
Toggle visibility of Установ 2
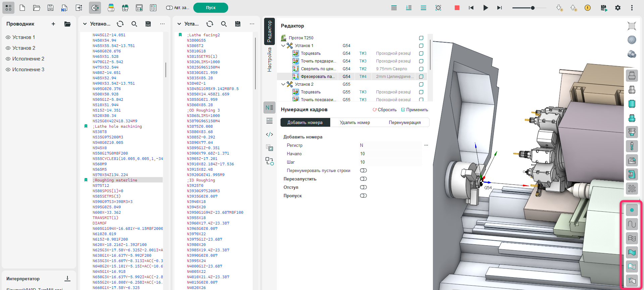coord(8,48)
